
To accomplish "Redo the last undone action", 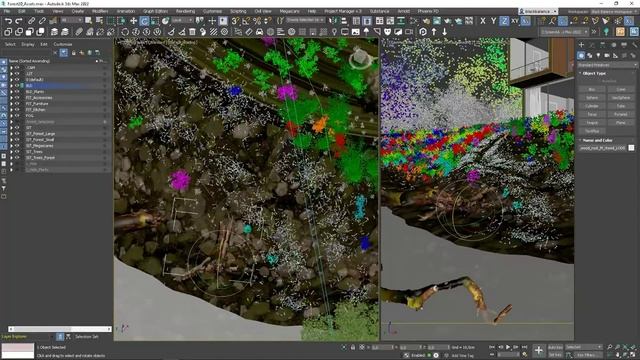I will click(19, 20).
